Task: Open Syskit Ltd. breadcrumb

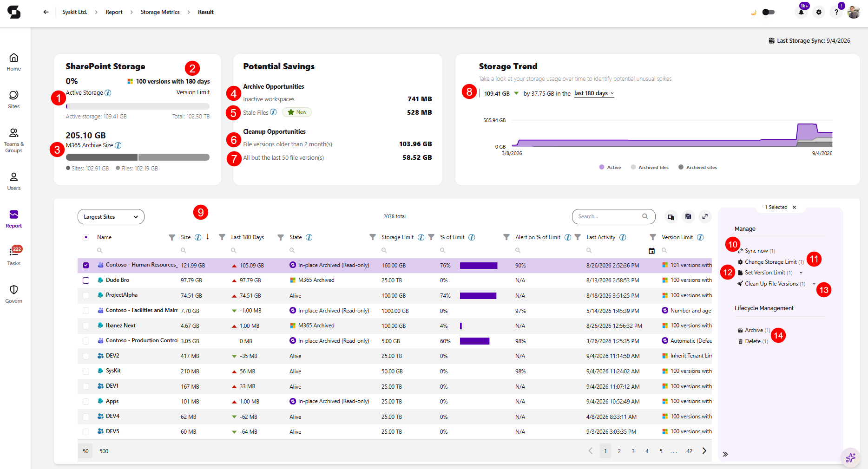Action: [x=75, y=12]
